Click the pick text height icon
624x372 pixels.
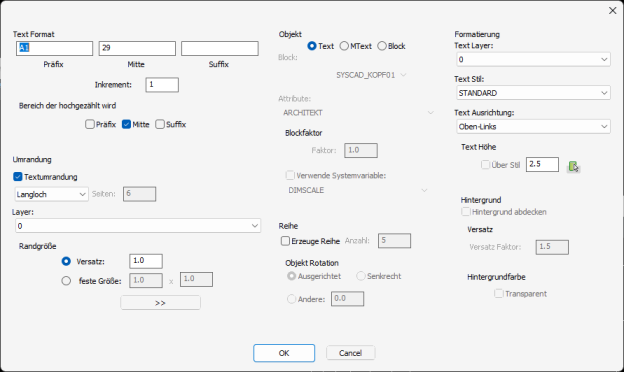coord(573,166)
